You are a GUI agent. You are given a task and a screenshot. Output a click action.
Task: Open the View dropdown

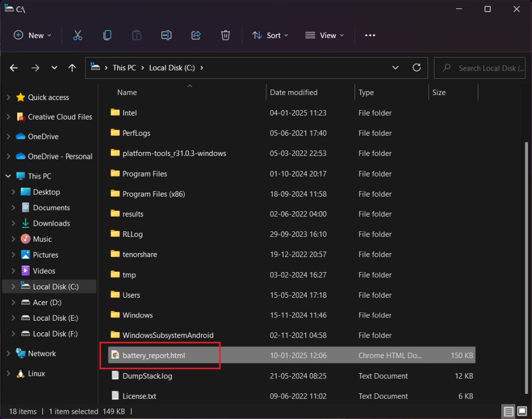(x=324, y=35)
